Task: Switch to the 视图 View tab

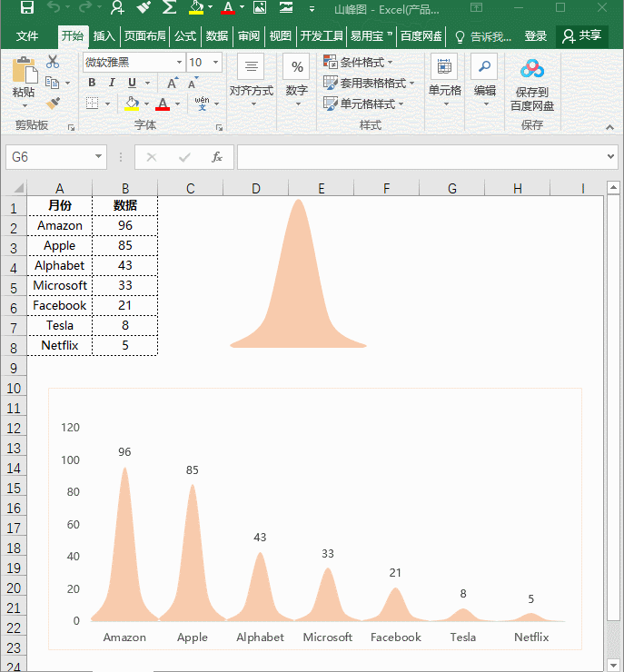Action: pos(281,36)
